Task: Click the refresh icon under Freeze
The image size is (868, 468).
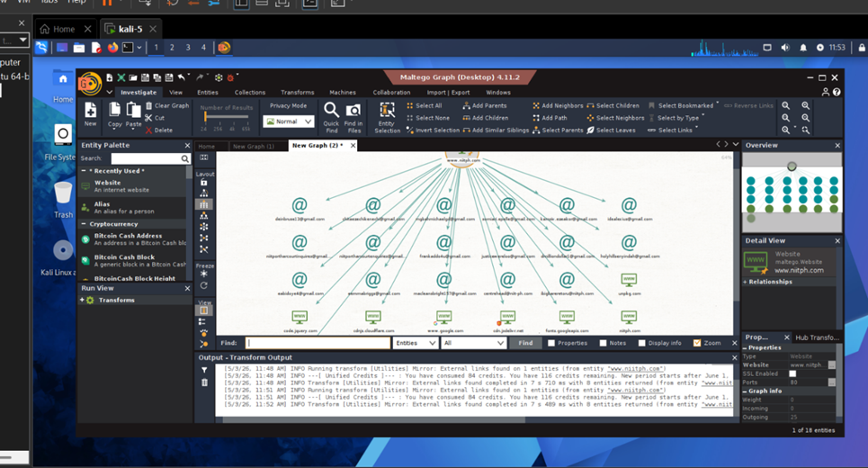Action: click(203, 285)
